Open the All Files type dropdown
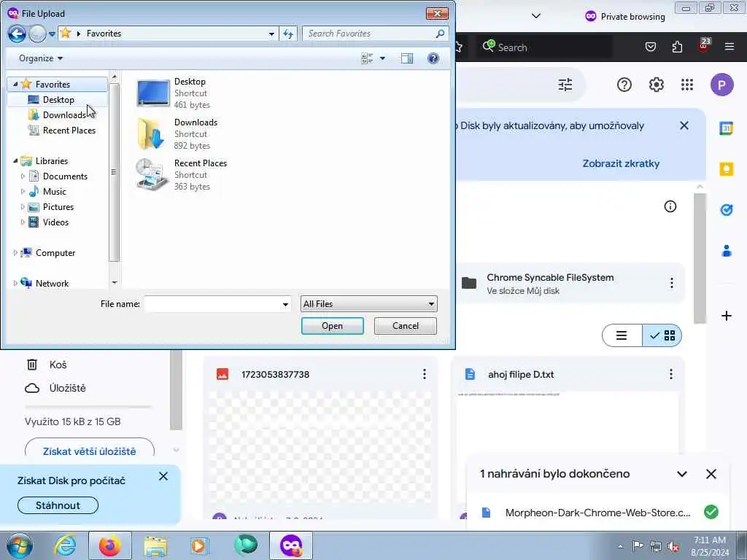747x560 pixels. [x=368, y=304]
